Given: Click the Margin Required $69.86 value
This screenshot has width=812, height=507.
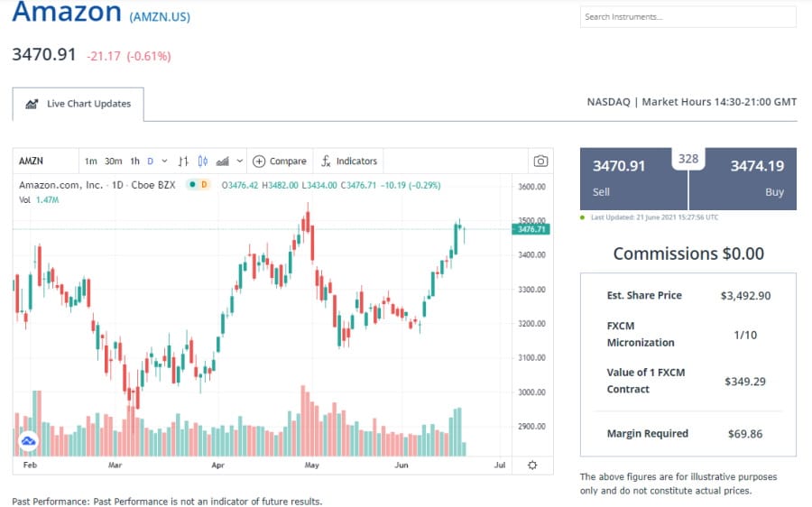Looking at the screenshot, I should pyautogui.click(x=744, y=434).
